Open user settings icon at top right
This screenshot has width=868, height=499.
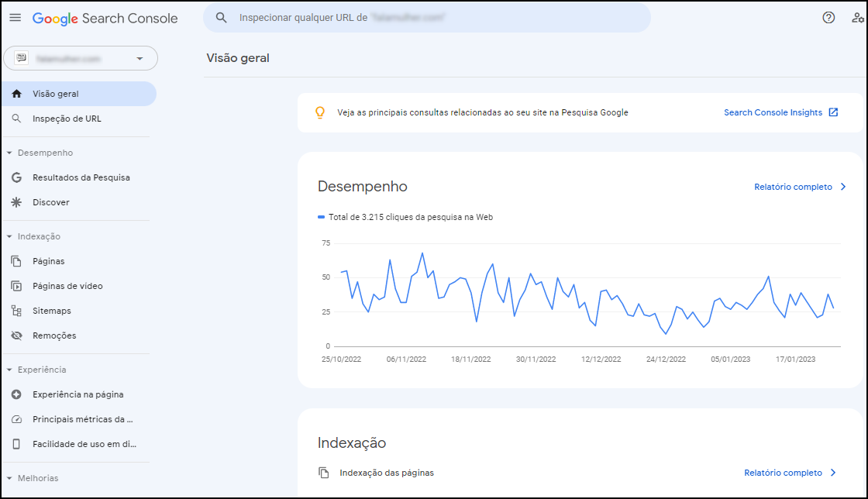tap(858, 18)
